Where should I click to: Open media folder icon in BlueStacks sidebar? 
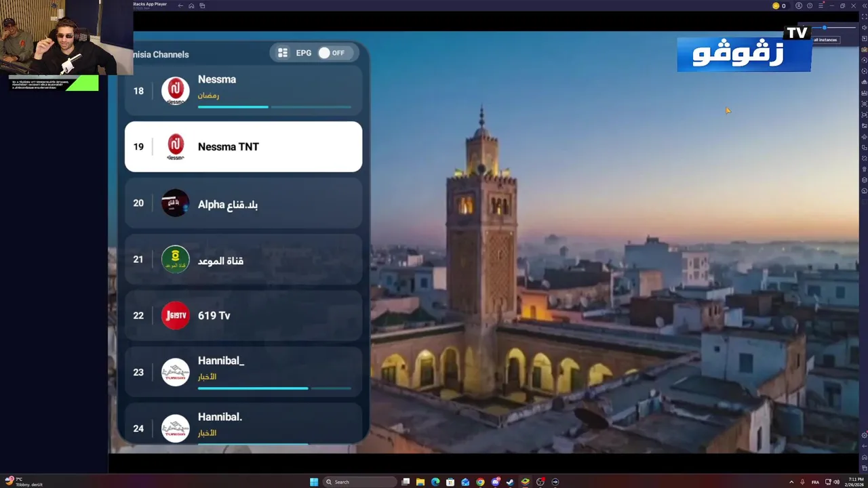tap(864, 125)
